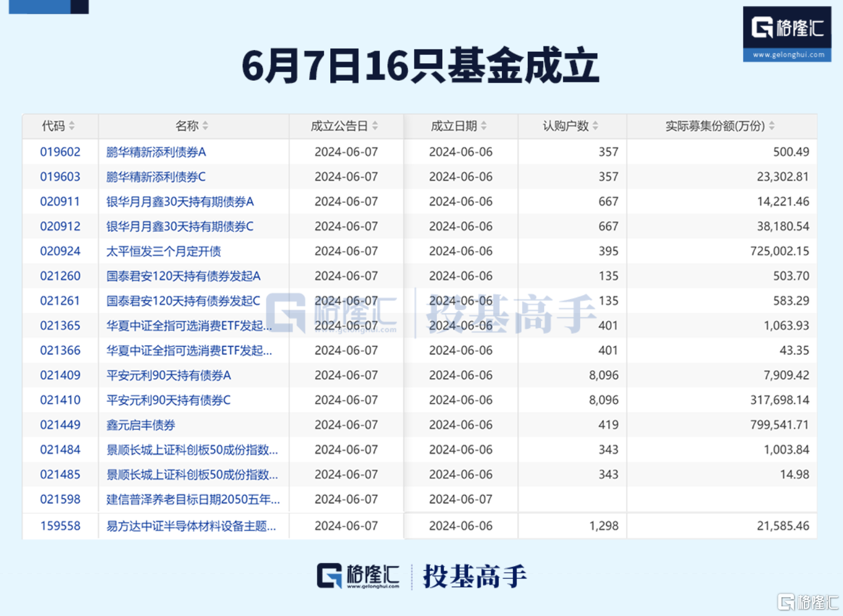
Task: Open fund code 021485
Action: [x=60, y=474]
